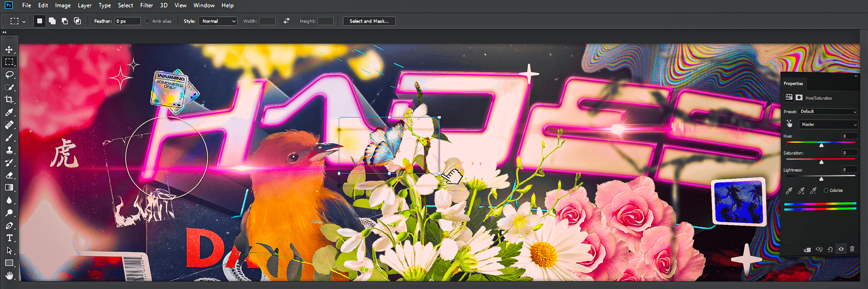Open the Master color range dropdown

point(828,125)
